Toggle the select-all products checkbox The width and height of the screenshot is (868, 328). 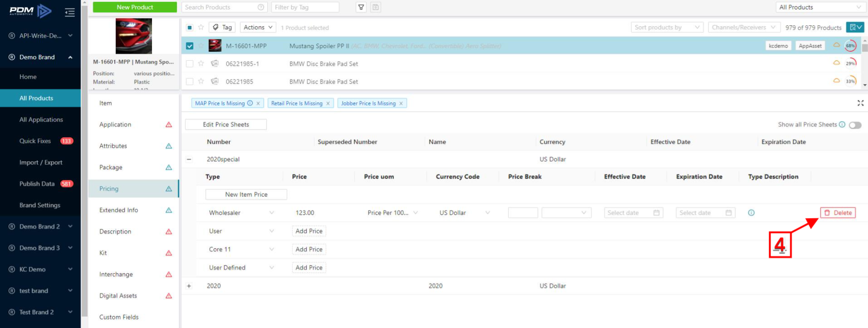[x=190, y=28]
